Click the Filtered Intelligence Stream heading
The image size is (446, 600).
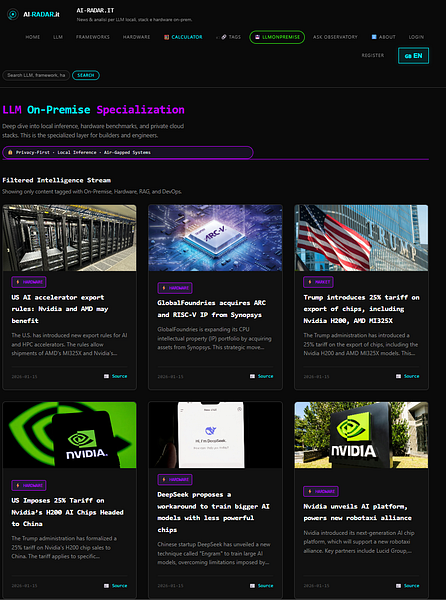pyautogui.click(x=57, y=180)
